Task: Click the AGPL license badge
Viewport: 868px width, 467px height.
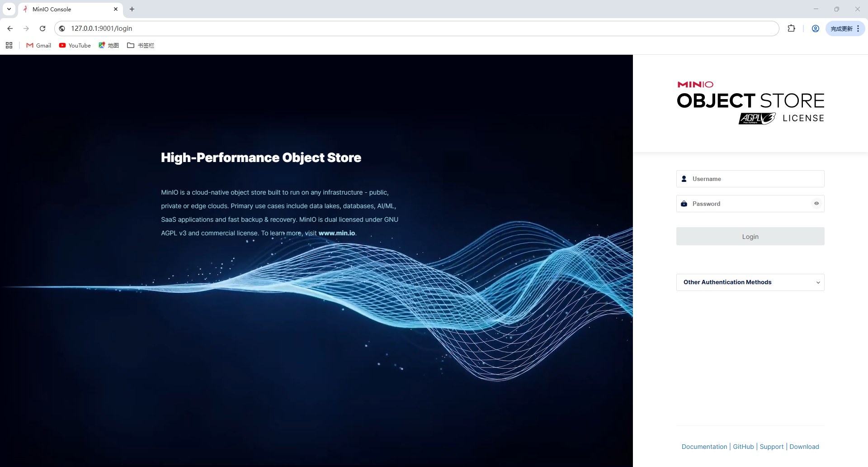Action: pos(757,119)
